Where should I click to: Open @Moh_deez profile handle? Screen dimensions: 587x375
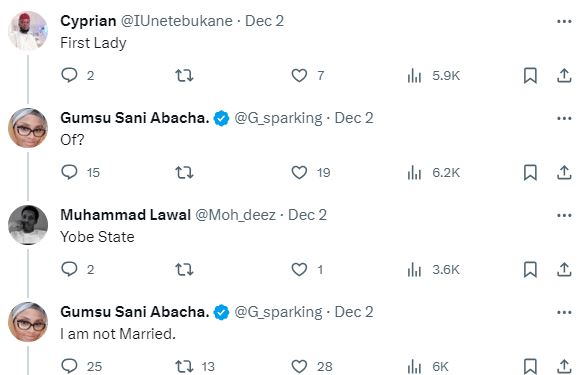(235, 215)
